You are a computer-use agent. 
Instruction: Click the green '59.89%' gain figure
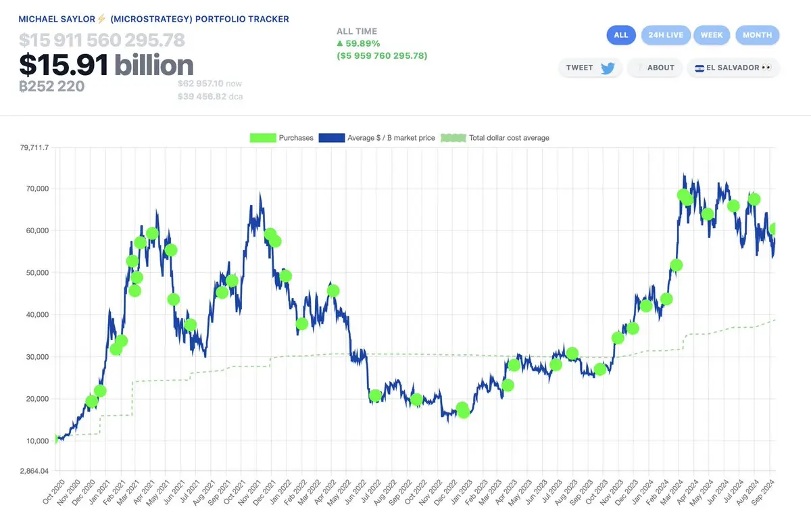[364, 43]
